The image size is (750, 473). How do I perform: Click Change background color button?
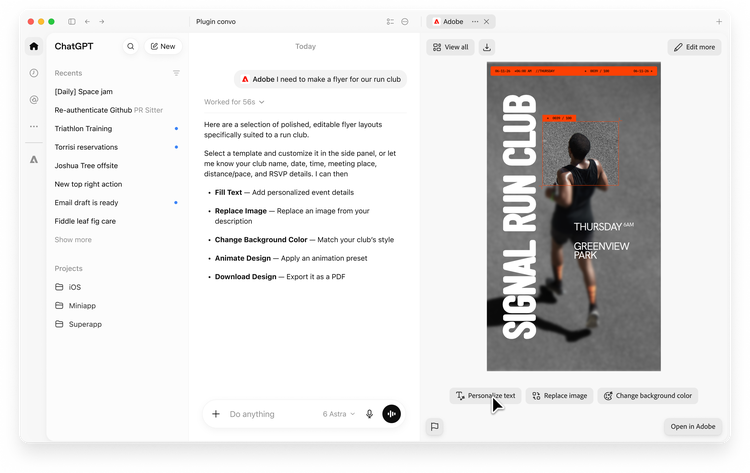coord(648,396)
